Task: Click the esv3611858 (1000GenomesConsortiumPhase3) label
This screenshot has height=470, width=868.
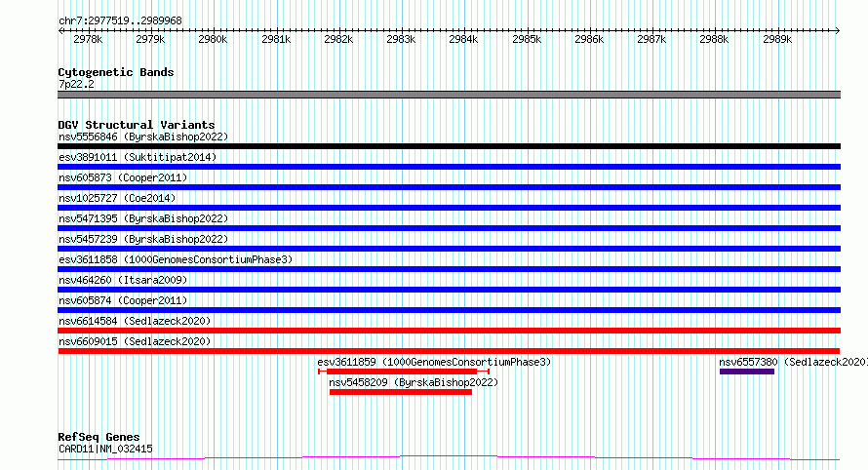Action: tap(176, 259)
